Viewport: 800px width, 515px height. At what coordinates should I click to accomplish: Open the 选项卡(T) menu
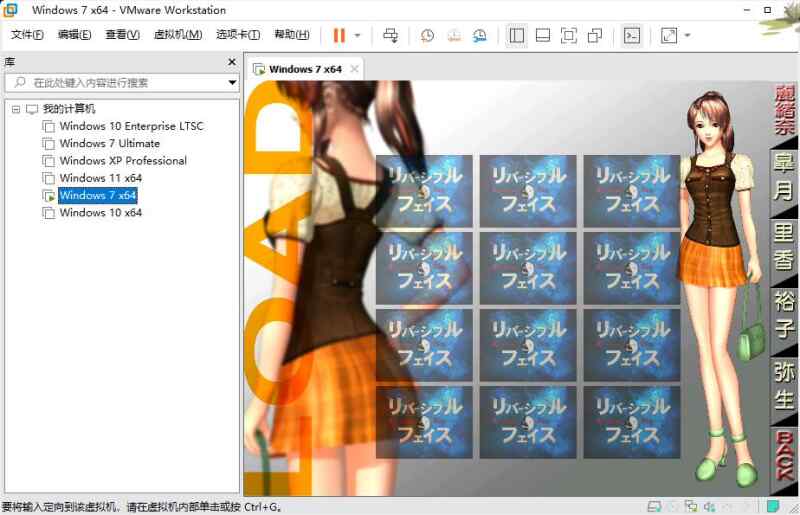pos(238,34)
